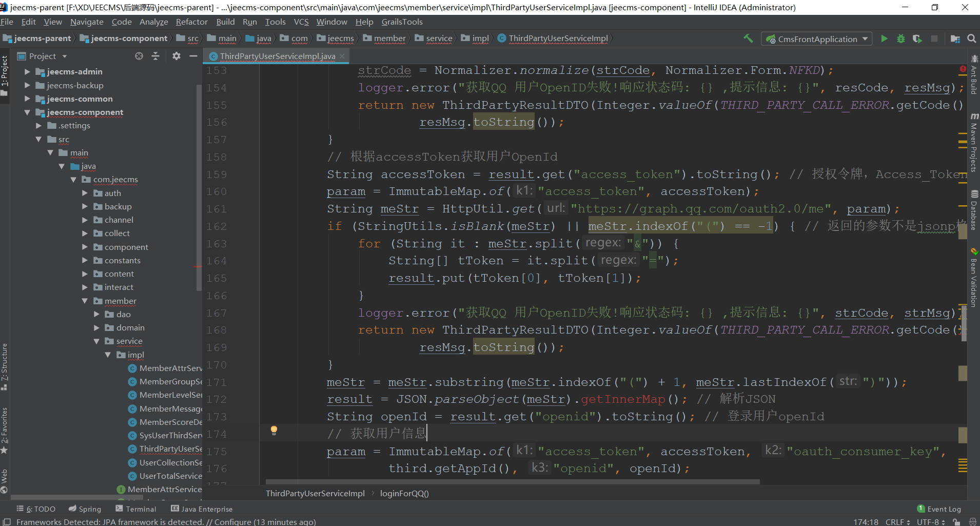Click scroll from source target icon
The height and width of the screenshot is (526, 980).
tap(139, 56)
